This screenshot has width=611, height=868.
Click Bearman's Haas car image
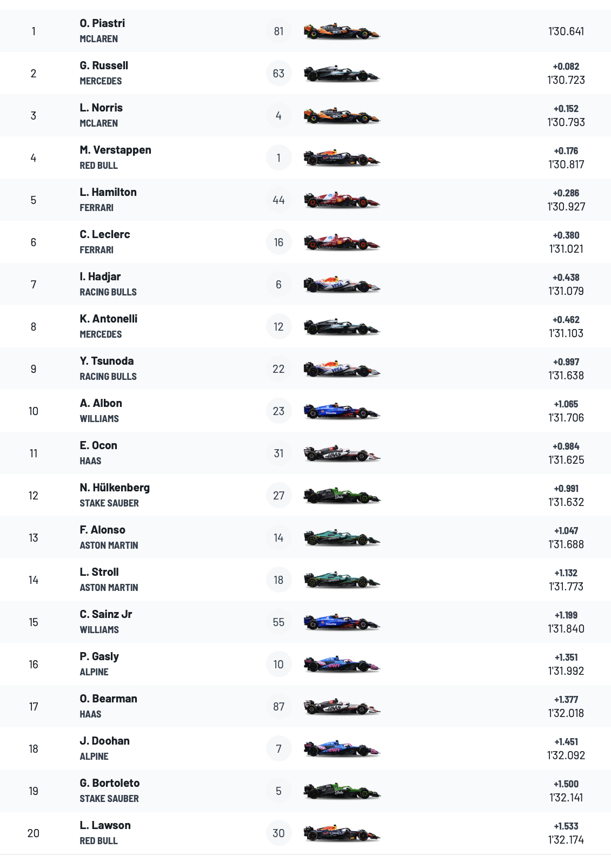(x=341, y=707)
